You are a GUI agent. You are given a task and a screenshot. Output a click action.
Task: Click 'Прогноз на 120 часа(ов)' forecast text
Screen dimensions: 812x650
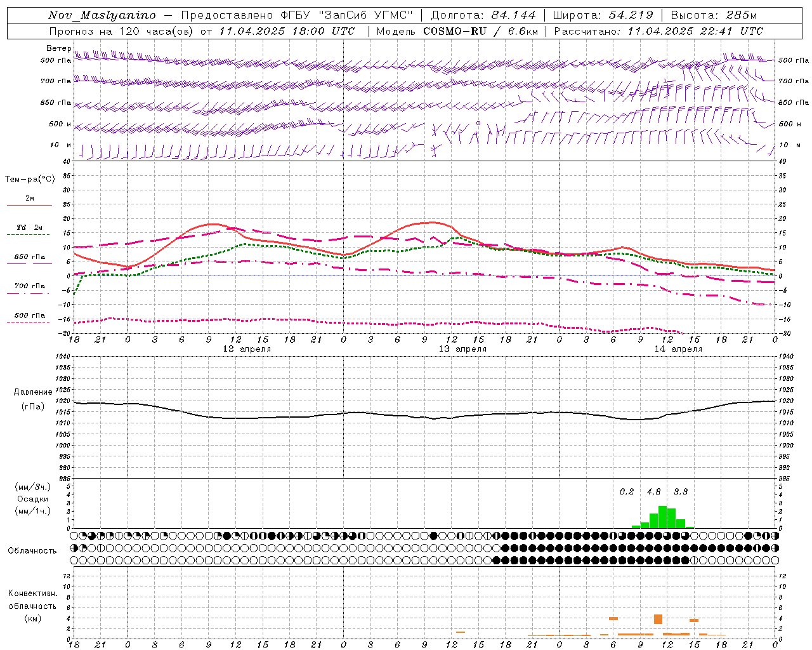click(122, 31)
